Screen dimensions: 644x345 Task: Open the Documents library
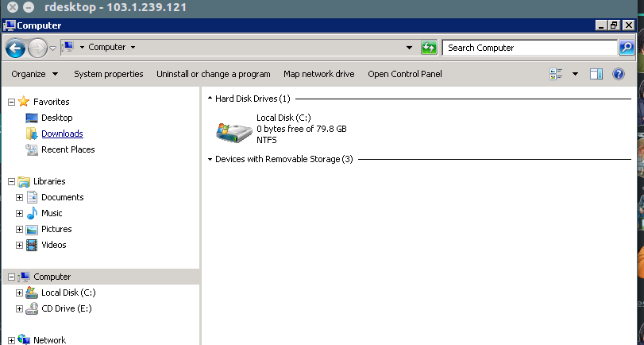pos(63,197)
